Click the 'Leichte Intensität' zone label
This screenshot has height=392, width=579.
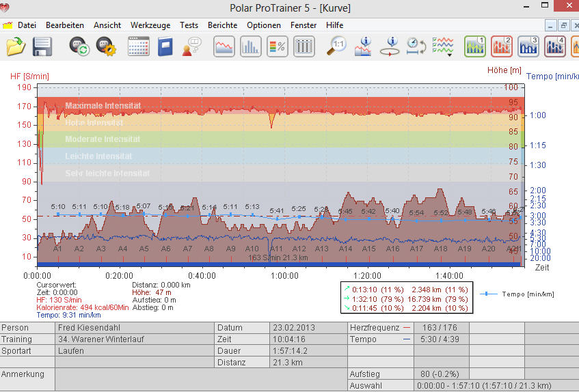pyautogui.click(x=98, y=156)
